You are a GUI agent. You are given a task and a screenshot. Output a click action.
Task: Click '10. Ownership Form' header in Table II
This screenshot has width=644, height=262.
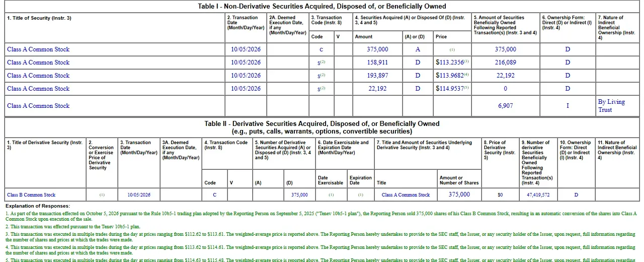point(576,150)
